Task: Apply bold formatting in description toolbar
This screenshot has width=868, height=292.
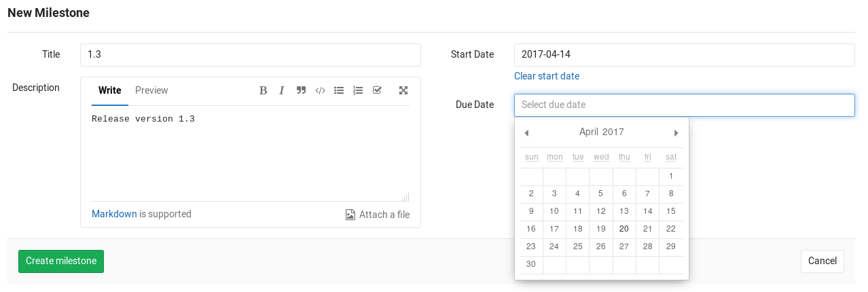Action: tap(264, 90)
